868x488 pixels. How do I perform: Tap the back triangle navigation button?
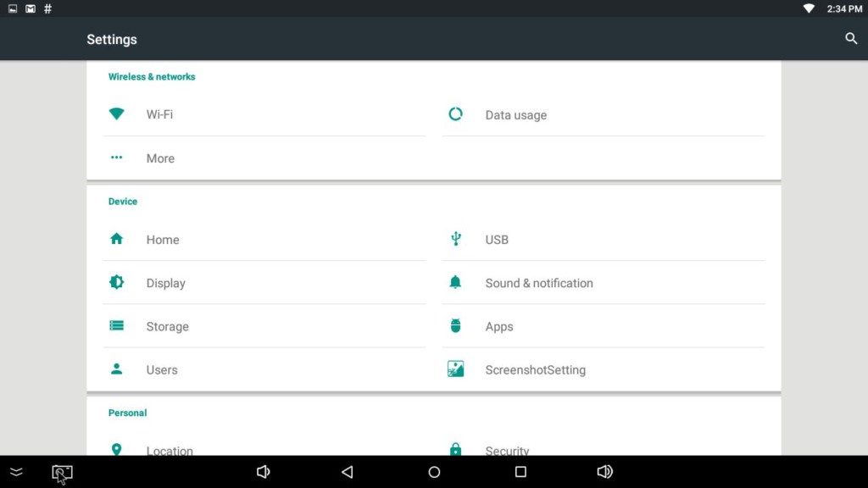click(347, 472)
